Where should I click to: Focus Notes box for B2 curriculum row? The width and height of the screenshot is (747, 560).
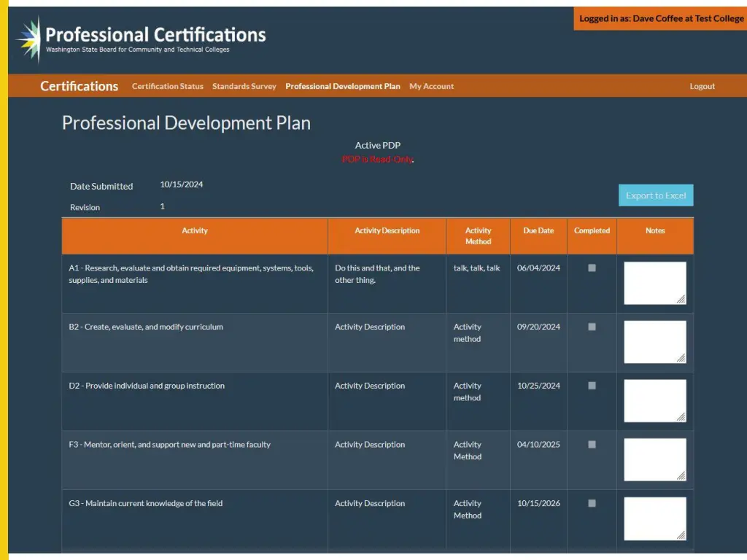(x=655, y=342)
